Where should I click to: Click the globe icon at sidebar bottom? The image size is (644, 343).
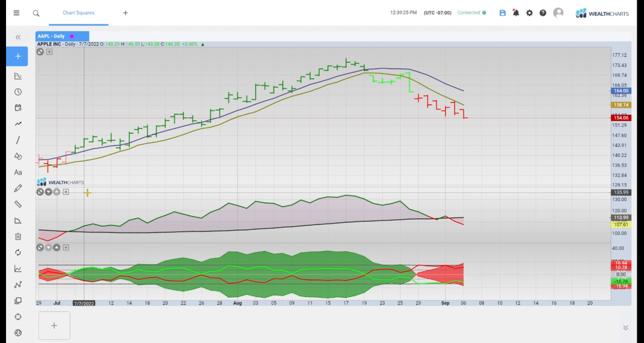(18, 333)
